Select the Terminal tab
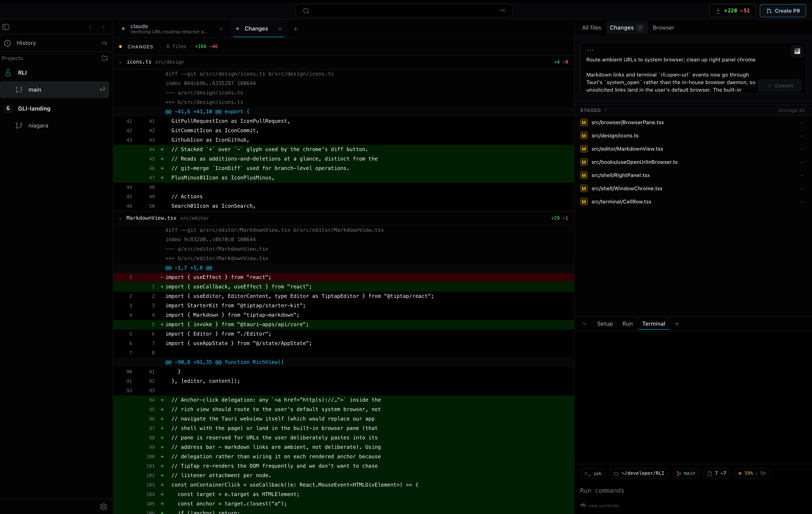This screenshot has height=514, width=812. (654, 324)
